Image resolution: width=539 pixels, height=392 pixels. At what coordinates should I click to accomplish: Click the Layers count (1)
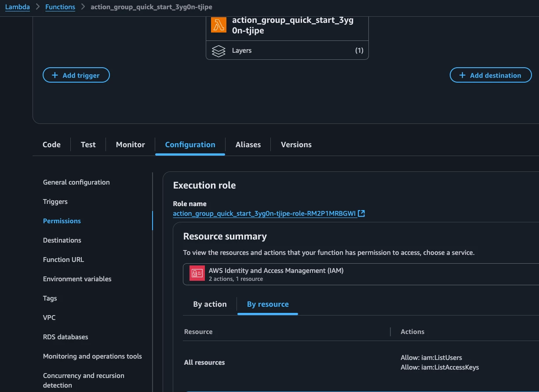(359, 51)
